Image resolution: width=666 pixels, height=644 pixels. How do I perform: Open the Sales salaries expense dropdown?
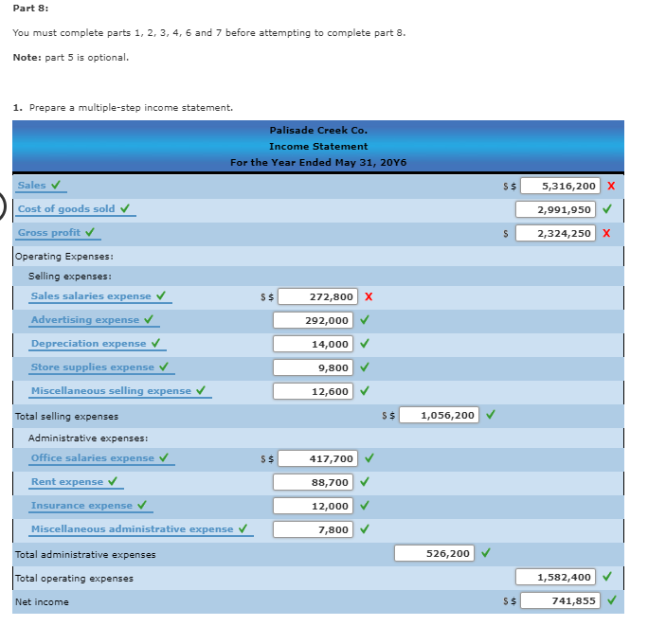[100, 296]
